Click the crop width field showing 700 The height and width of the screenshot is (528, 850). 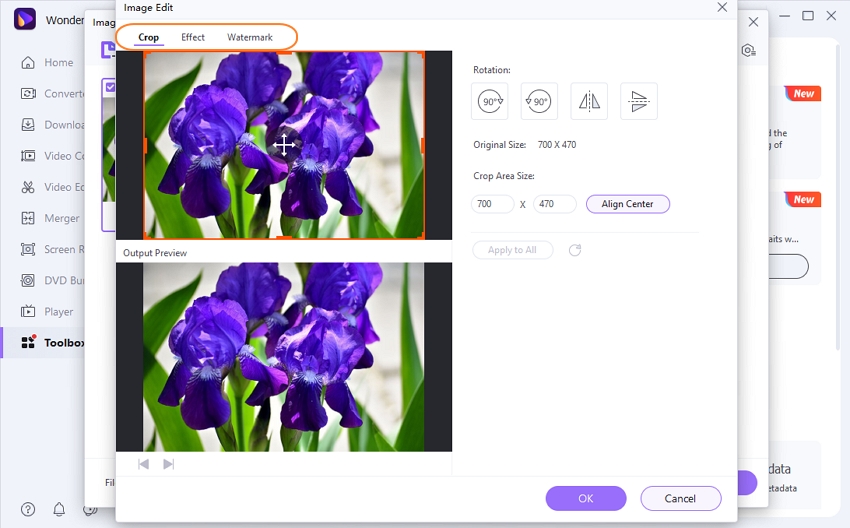coord(492,204)
